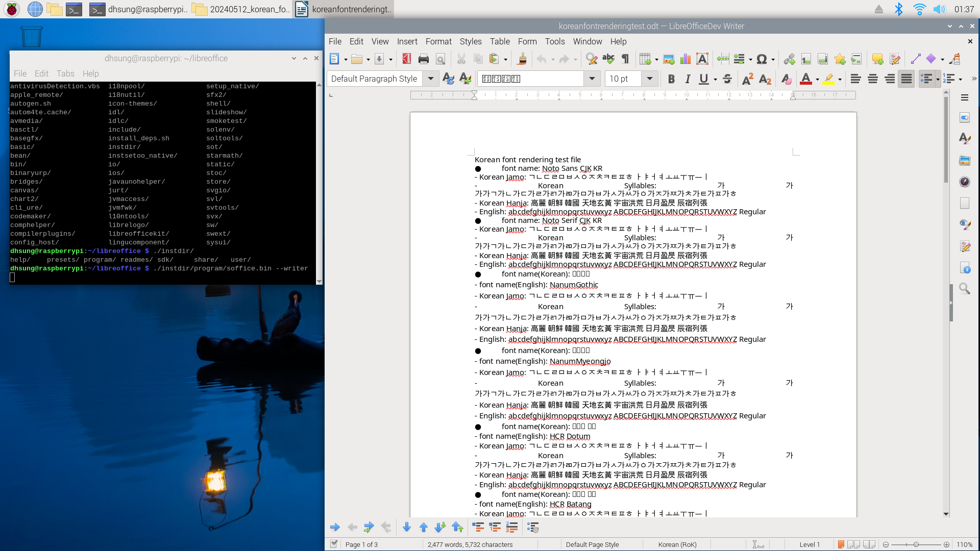The height and width of the screenshot is (551, 980).
Task: Insert a chart
Action: tap(685, 59)
